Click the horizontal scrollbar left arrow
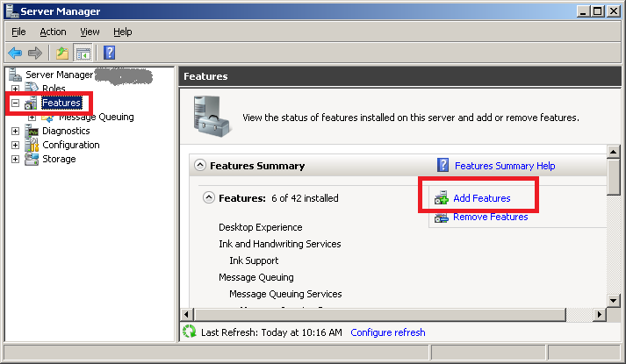 pyautogui.click(x=186, y=314)
